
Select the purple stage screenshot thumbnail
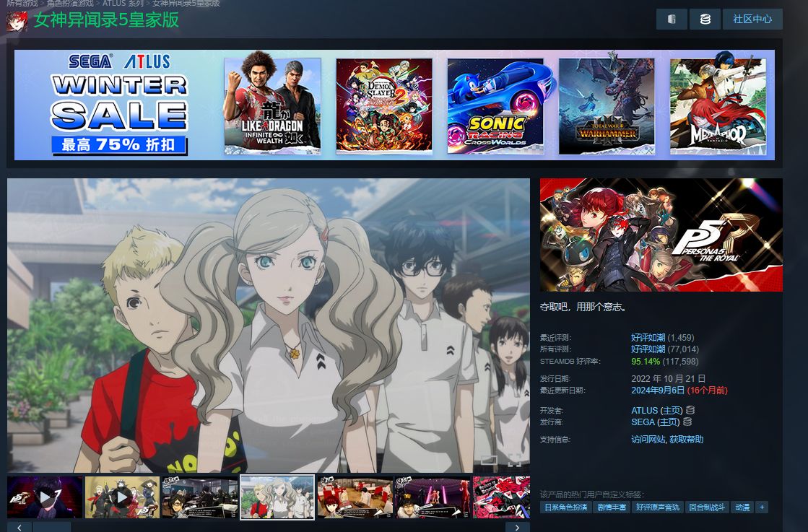433,497
